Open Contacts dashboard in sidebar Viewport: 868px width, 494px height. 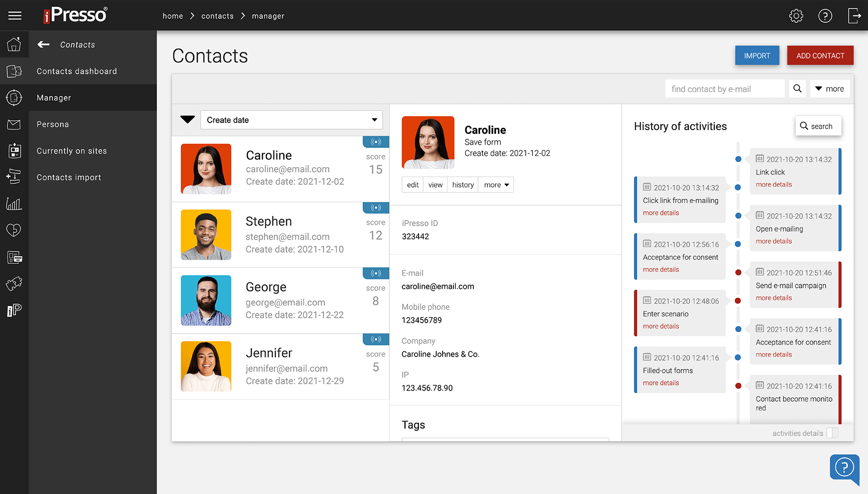point(76,71)
